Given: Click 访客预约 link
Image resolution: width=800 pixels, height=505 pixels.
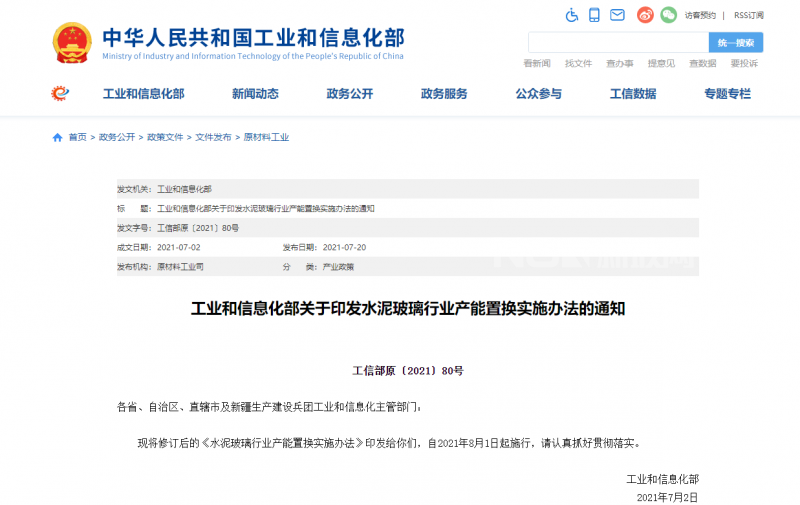Looking at the screenshot, I should coord(700,15).
